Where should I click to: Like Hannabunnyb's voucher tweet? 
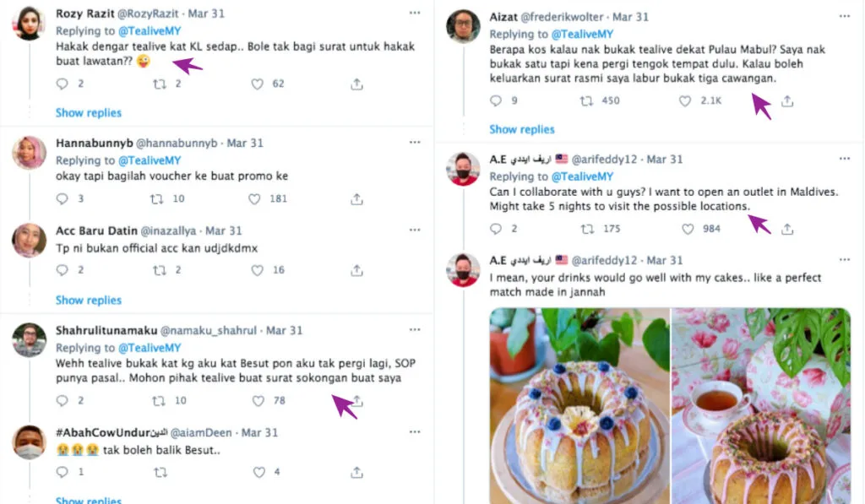coord(254,199)
